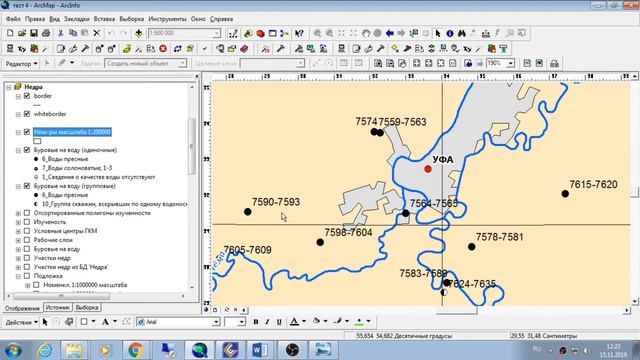Image resolution: width=640 pixels, height=360 pixels.
Task: Click the Add Data plus icon
Action: [138, 33]
